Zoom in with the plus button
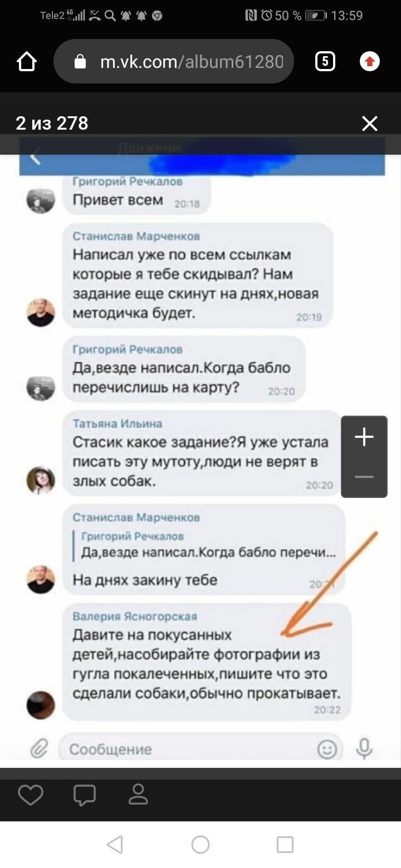Screen dimensions: 401x868 coord(364,437)
